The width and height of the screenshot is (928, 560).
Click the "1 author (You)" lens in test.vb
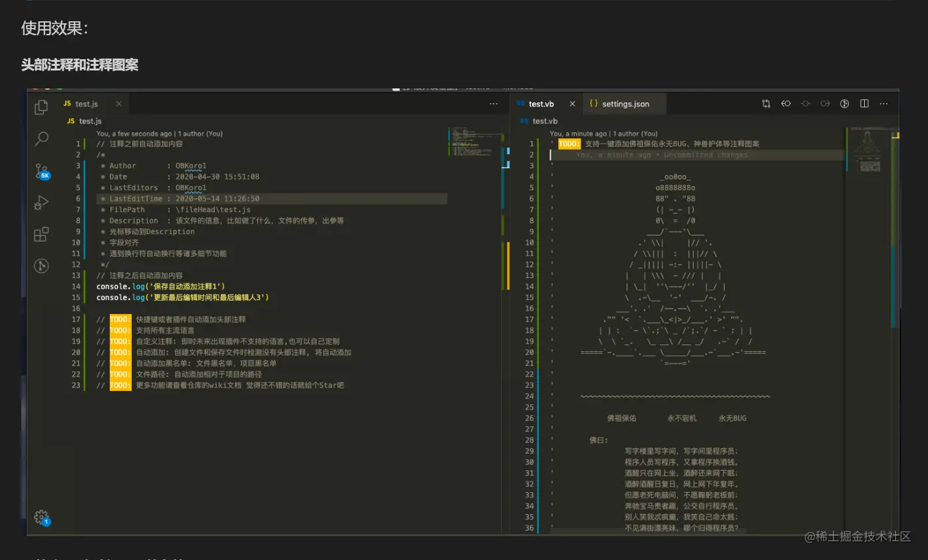tap(634, 134)
